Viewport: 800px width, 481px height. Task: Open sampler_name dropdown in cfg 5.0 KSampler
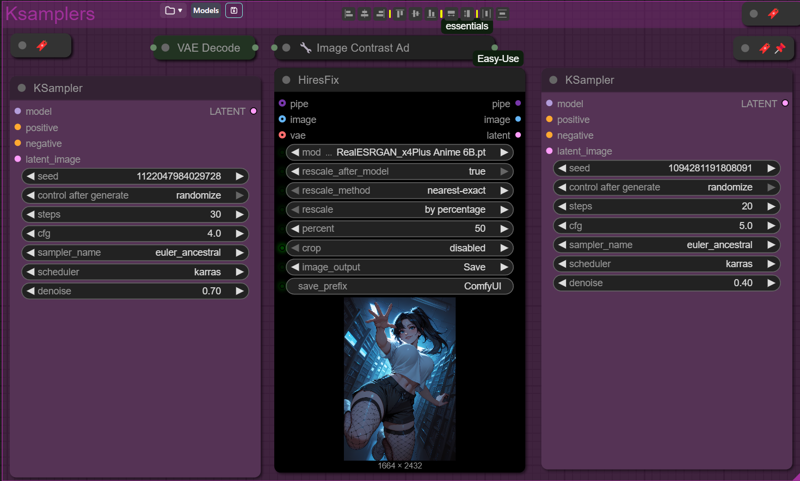[666, 245]
